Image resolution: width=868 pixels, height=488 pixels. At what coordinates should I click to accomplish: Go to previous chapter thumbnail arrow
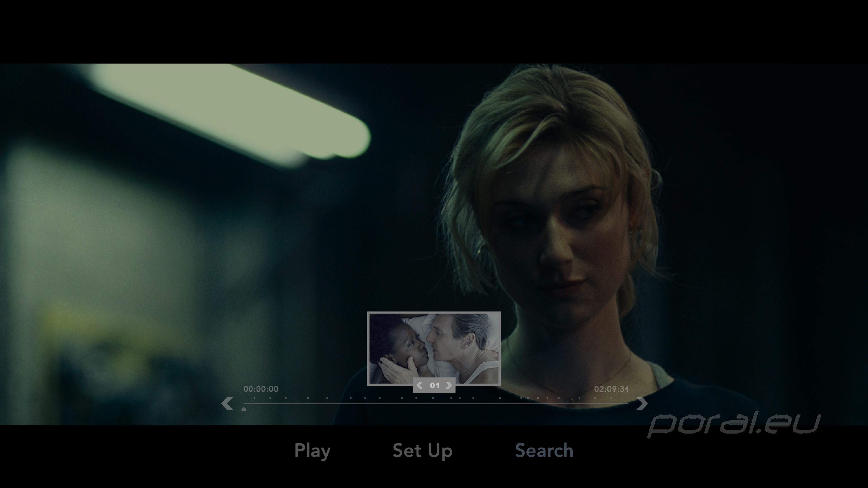point(420,385)
